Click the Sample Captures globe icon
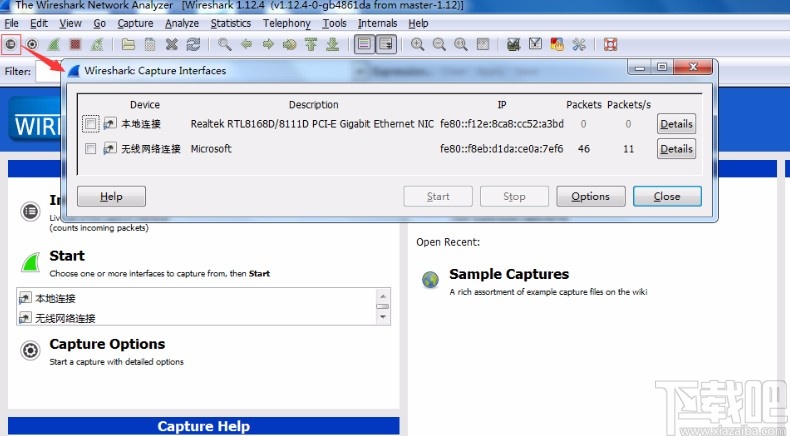 430,279
